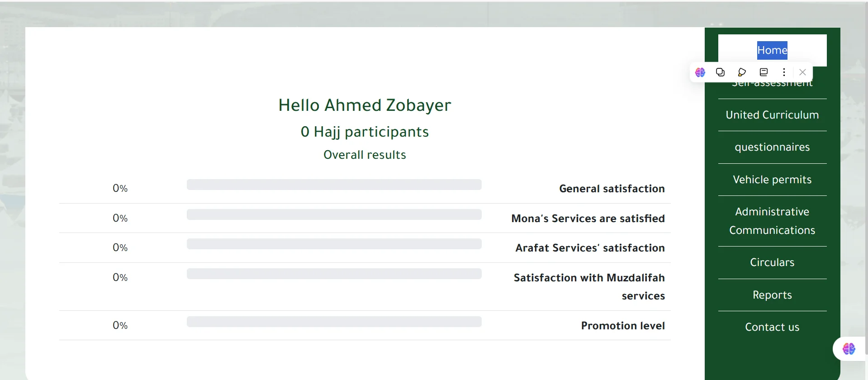
Task: Open the dictionary lookup icon in the toolbar
Action: [x=764, y=72]
